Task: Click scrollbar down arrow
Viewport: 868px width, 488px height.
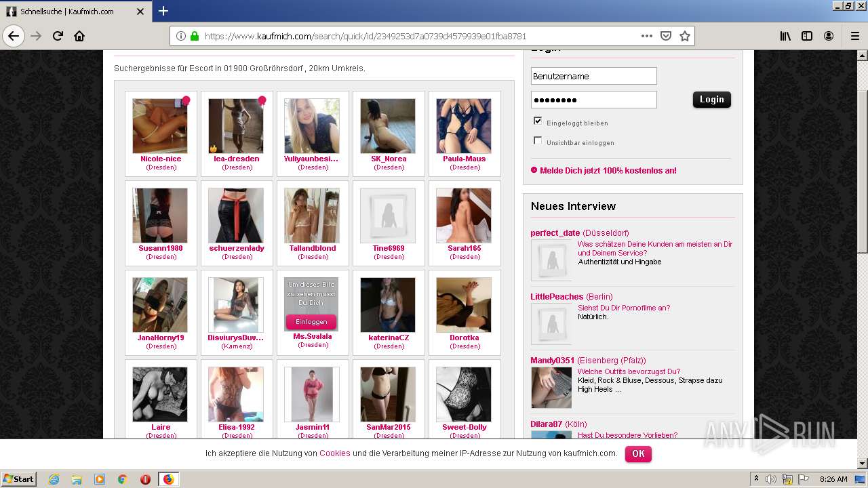Action: [x=862, y=464]
